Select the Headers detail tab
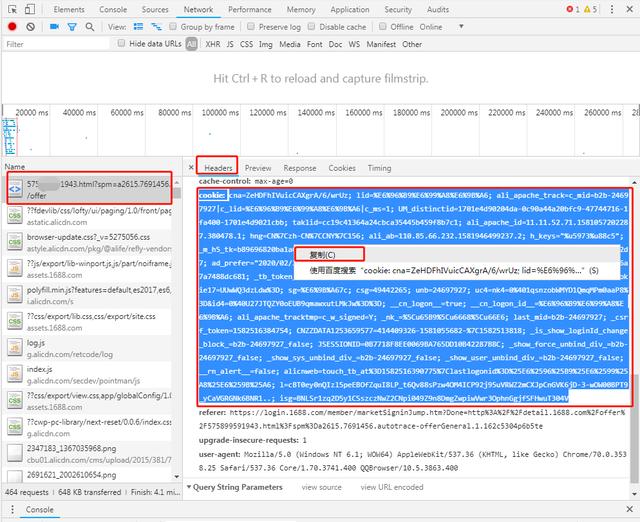Screen dimensions: 640x522 (218, 168)
